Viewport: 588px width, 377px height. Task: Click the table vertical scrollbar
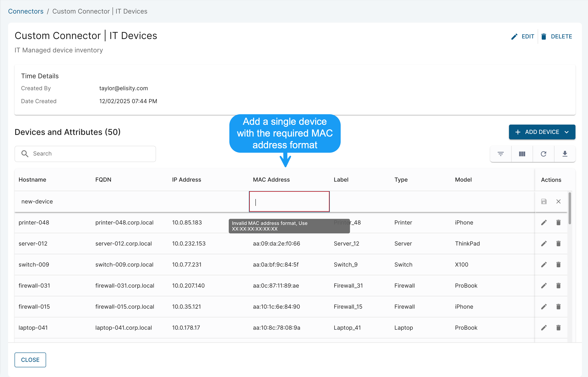pyautogui.click(x=570, y=208)
